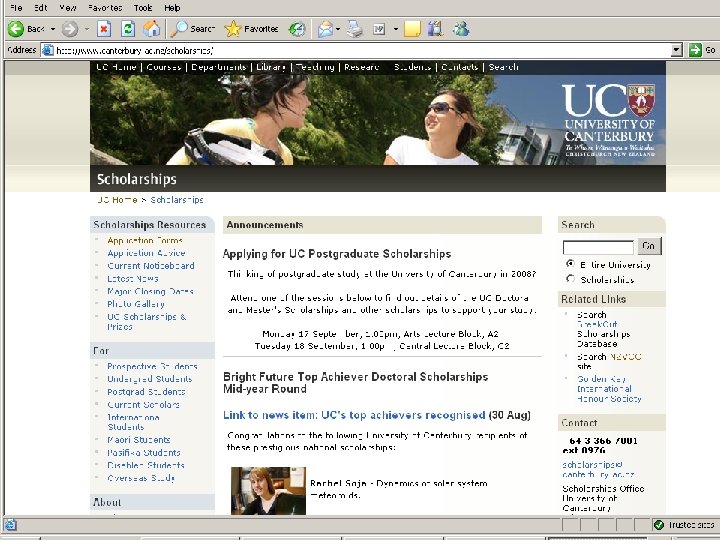Open link to news item UC's top achievers recognised
This screenshot has width=720, height=540.
(354, 415)
